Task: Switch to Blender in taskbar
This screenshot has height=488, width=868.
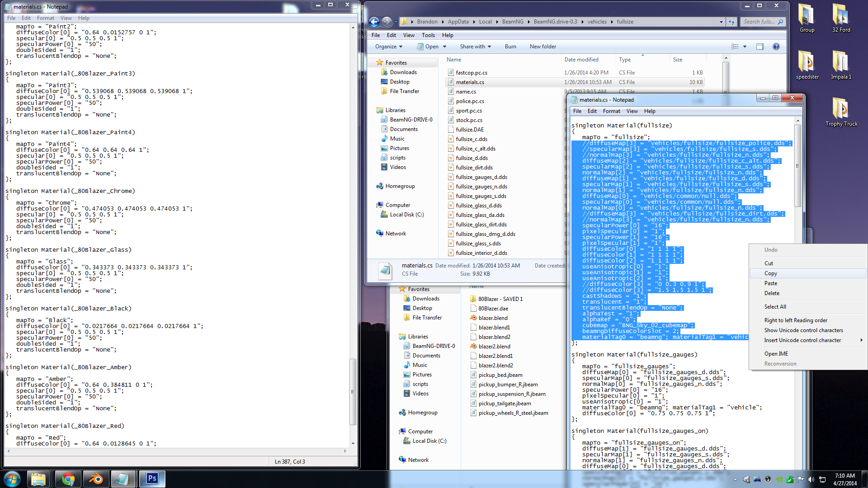Action: coord(96,479)
